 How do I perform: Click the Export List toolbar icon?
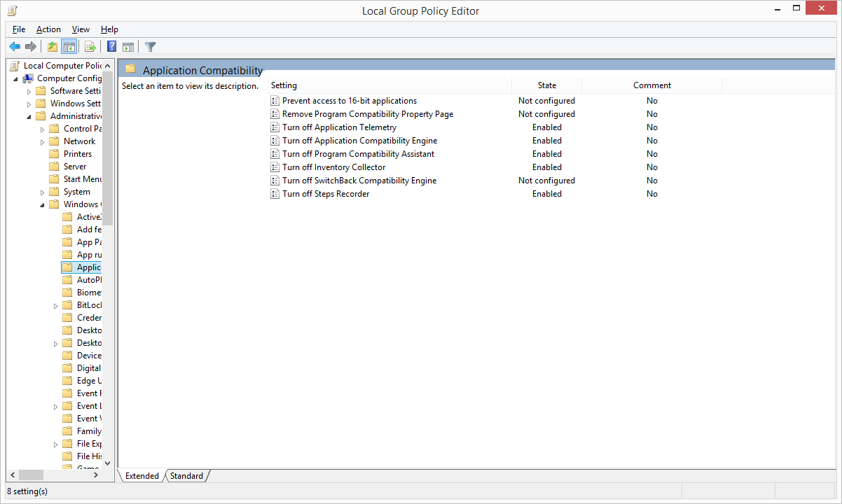pyautogui.click(x=90, y=47)
